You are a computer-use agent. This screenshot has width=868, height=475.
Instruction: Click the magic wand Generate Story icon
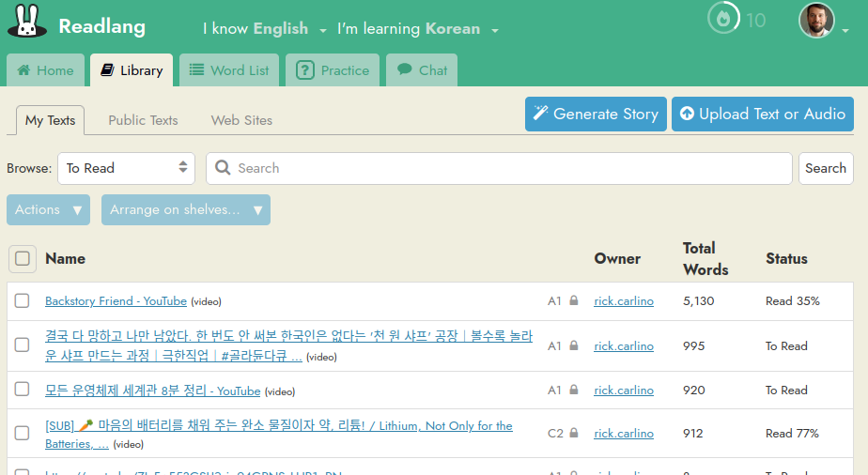[540, 114]
